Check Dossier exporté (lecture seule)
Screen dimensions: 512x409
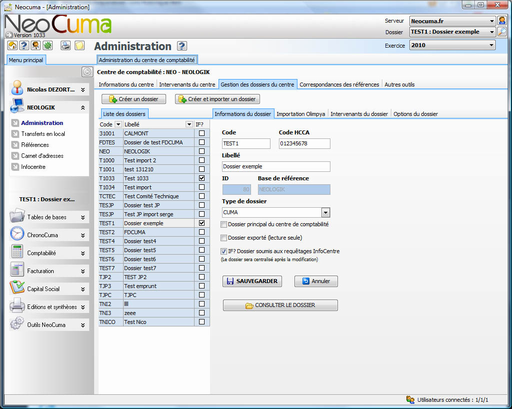[x=224, y=238]
